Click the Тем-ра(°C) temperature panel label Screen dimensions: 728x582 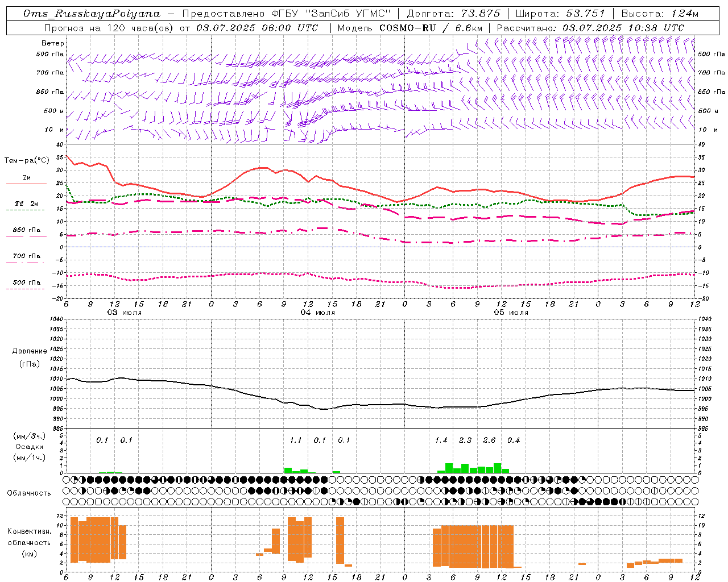(x=27, y=161)
